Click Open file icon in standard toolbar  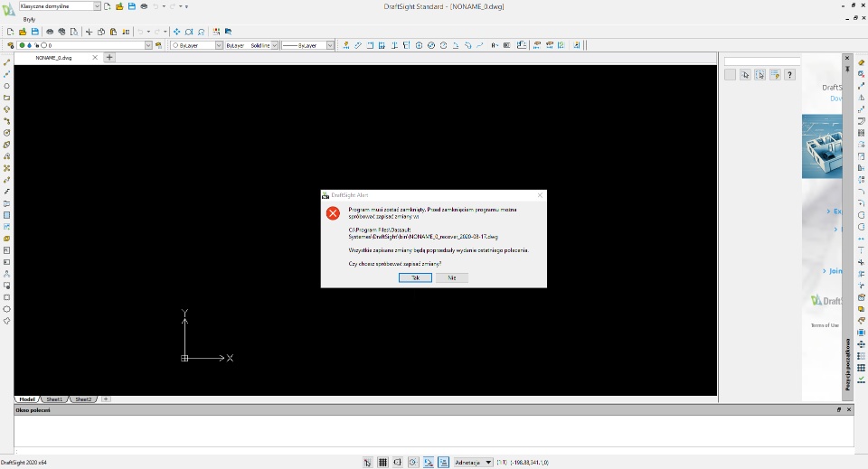[x=22, y=32]
